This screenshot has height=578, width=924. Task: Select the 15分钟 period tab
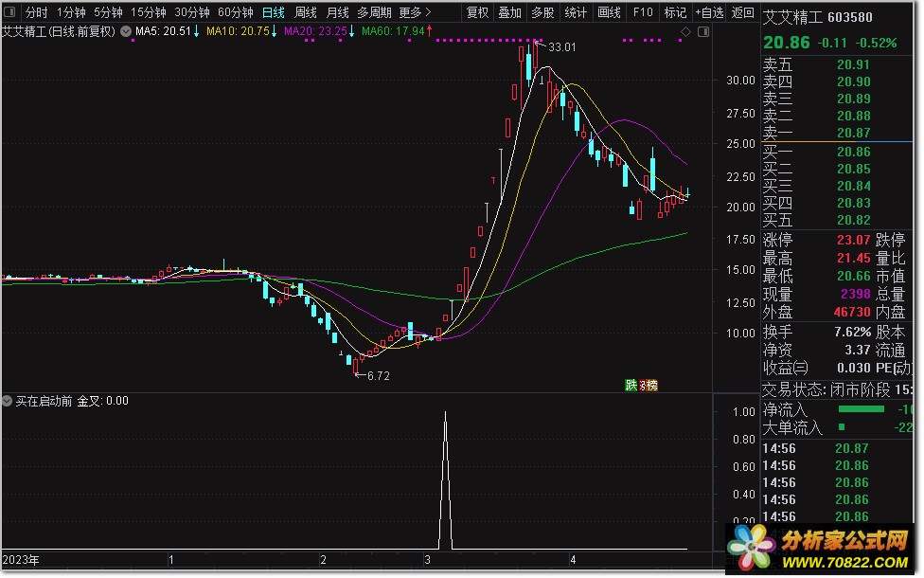click(148, 12)
